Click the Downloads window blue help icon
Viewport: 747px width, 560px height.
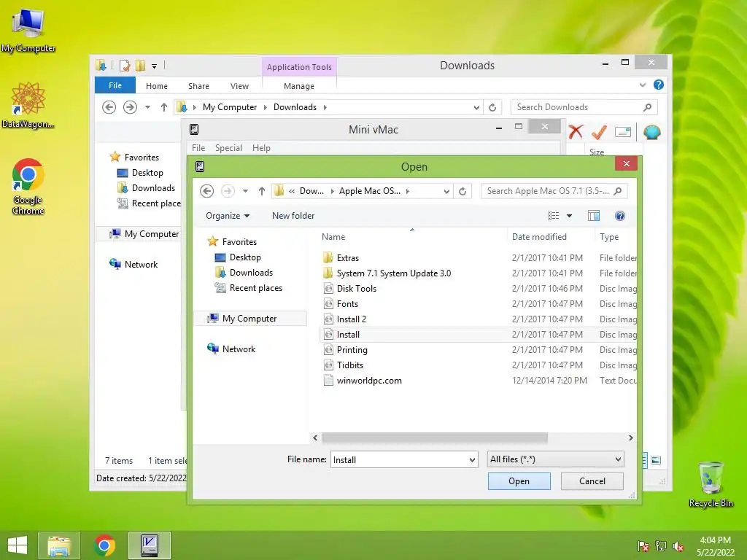click(x=659, y=85)
